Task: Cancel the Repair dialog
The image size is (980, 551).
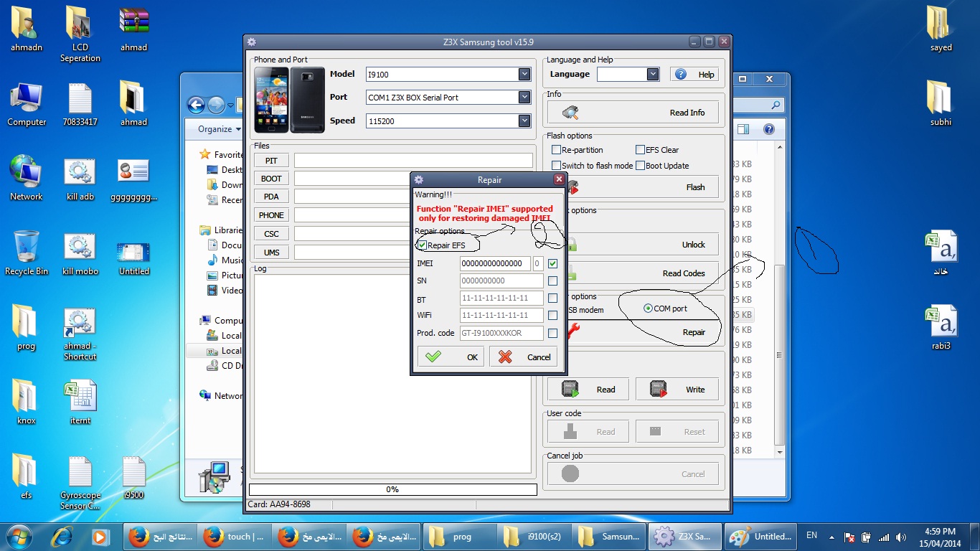Action: point(524,357)
